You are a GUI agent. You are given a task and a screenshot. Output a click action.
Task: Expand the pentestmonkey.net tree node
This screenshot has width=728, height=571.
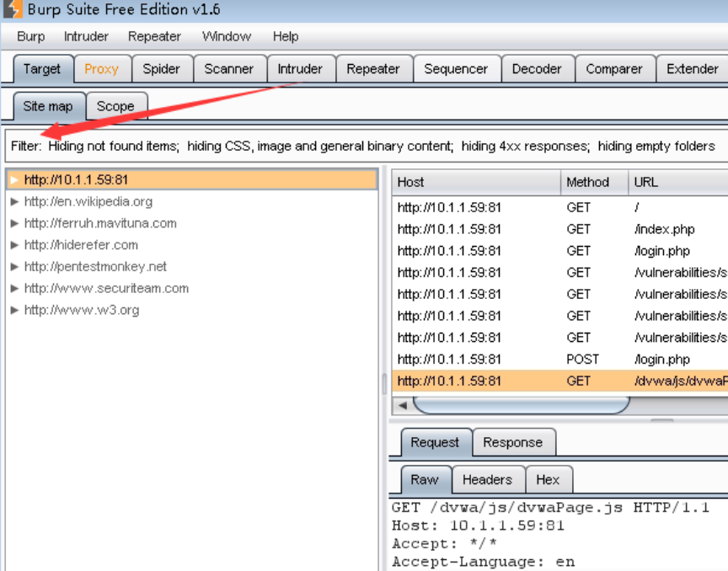click(14, 266)
